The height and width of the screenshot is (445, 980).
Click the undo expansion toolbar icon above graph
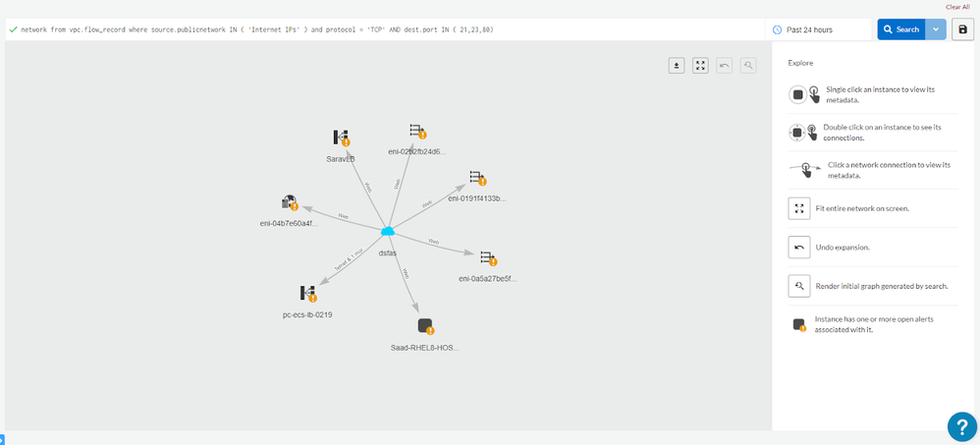725,65
